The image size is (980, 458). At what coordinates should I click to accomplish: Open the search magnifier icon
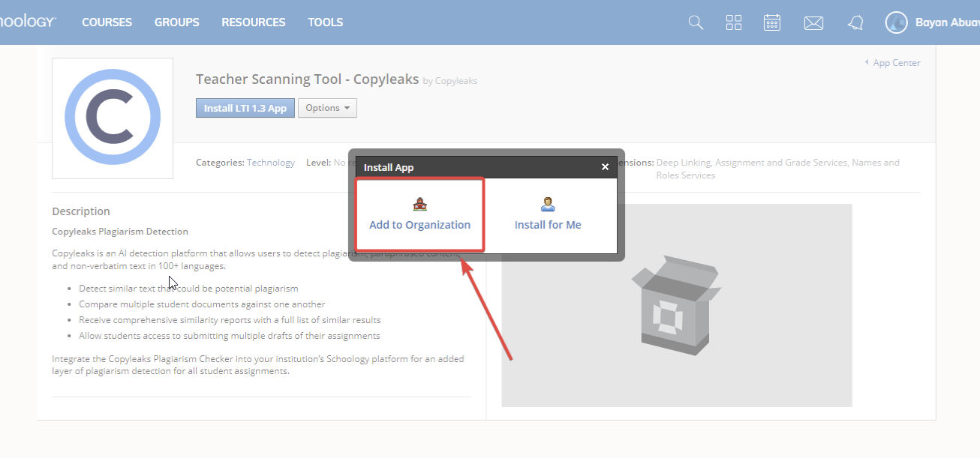coord(696,22)
